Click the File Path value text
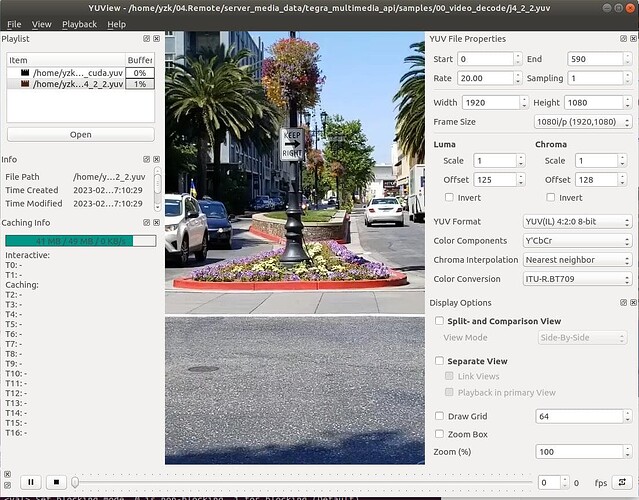Image resolution: width=639 pixels, height=500 pixels. (x=109, y=177)
